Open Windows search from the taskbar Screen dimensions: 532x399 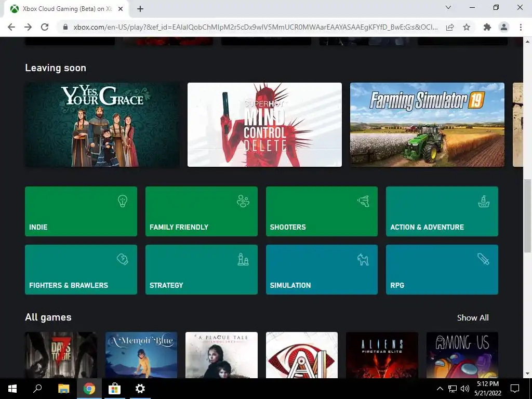(x=37, y=389)
